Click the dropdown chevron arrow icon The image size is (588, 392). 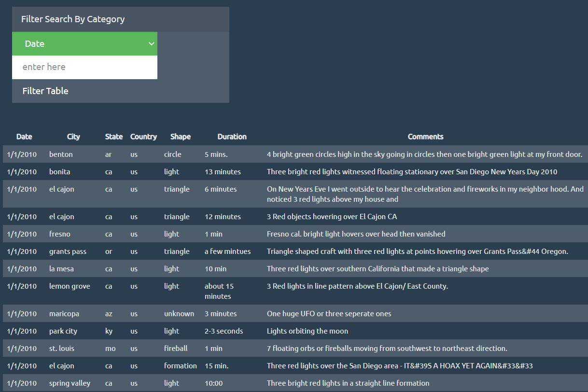click(x=151, y=44)
